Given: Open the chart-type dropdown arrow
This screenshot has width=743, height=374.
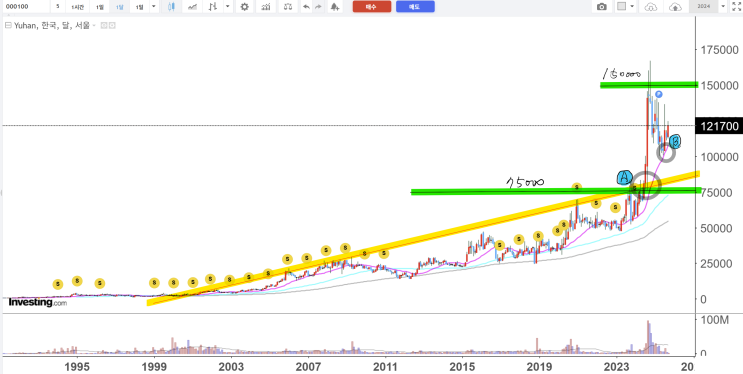Looking at the screenshot, I should pyautogui.click(x=228, y=7).
